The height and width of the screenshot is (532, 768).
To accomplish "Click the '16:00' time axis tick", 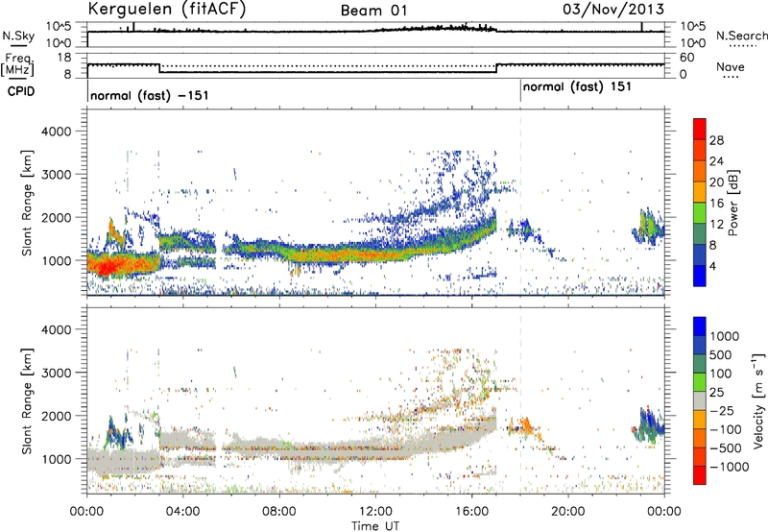I will click(471, 512).
